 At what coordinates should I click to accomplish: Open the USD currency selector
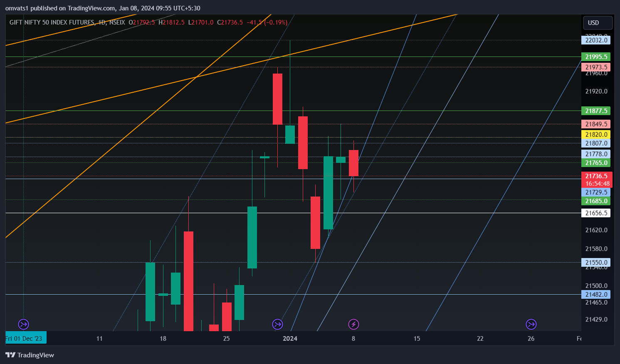[598, 23]
